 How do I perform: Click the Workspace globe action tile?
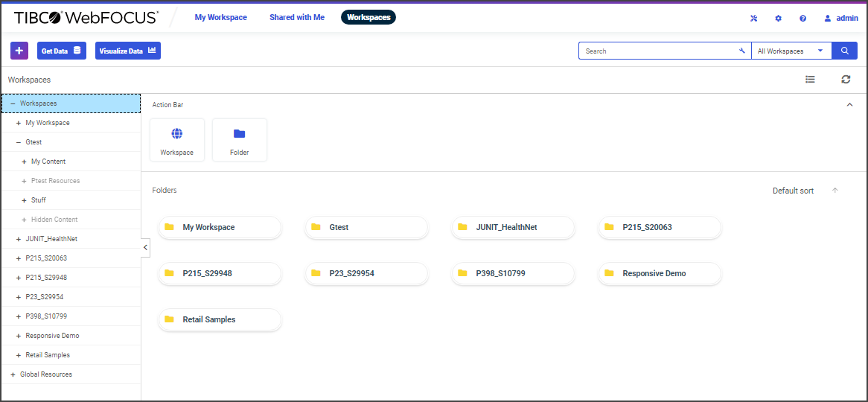177,140
